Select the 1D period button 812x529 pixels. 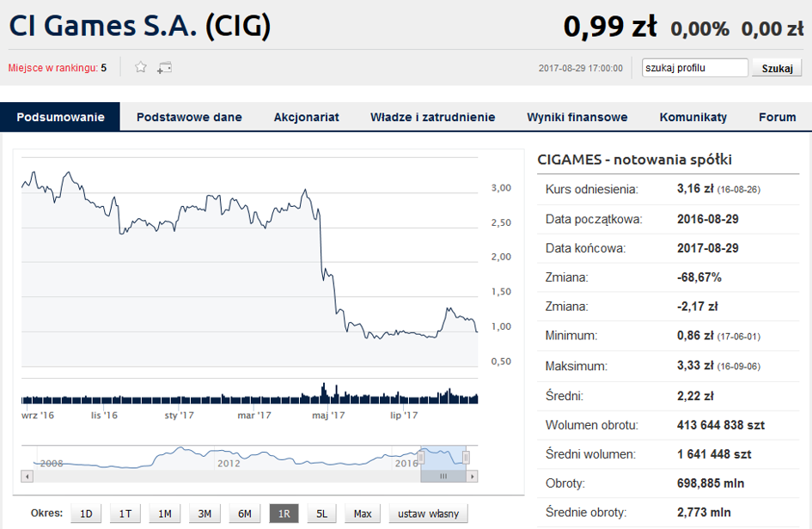coord(86,514)
